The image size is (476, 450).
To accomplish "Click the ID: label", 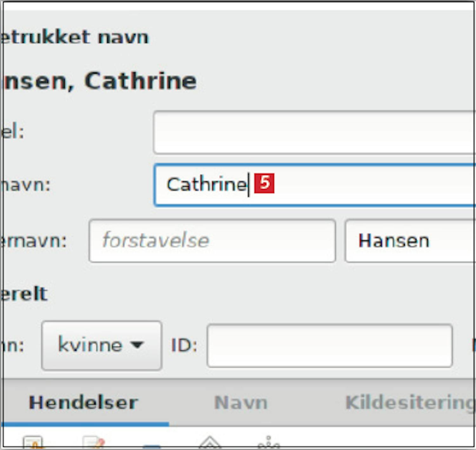I will click(x=184, y=345).
